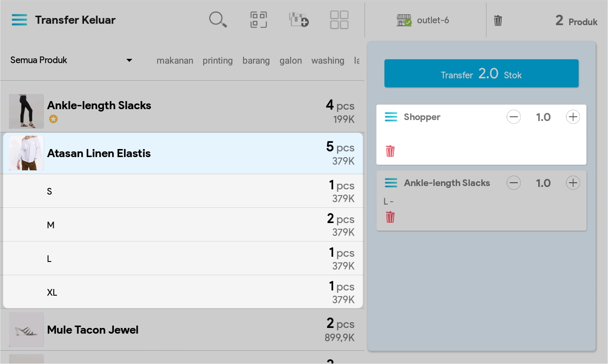Open Shopper item options menu
The width and height of the screenshot is (608, 364).
pos(391,117)
